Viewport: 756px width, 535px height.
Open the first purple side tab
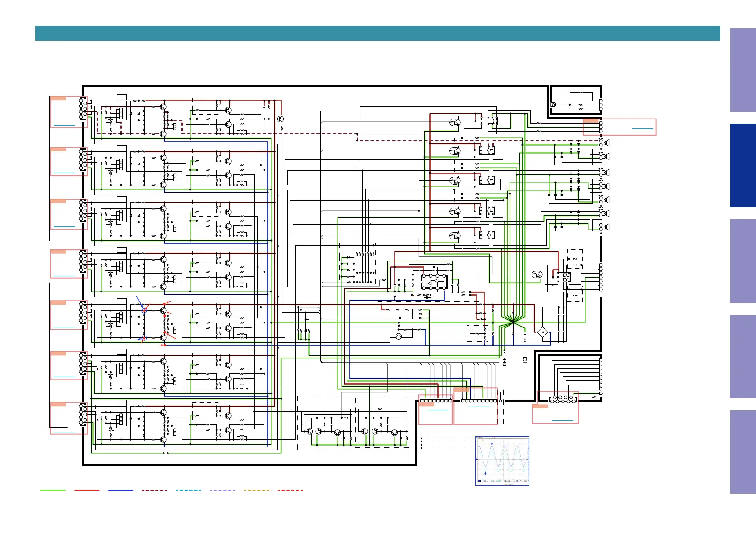(743, 70)
